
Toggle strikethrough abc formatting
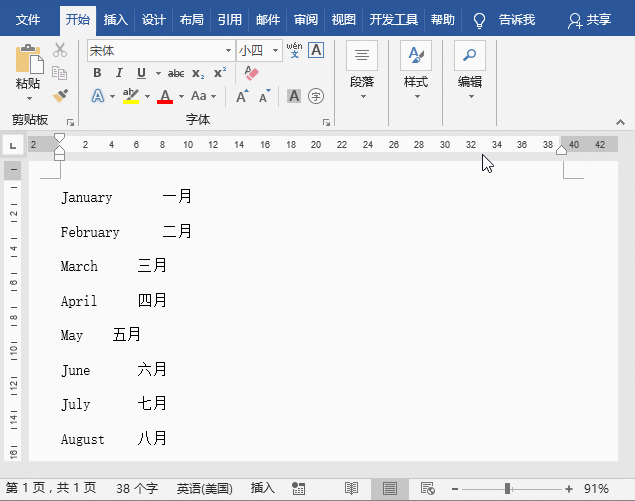pos(176,73)
